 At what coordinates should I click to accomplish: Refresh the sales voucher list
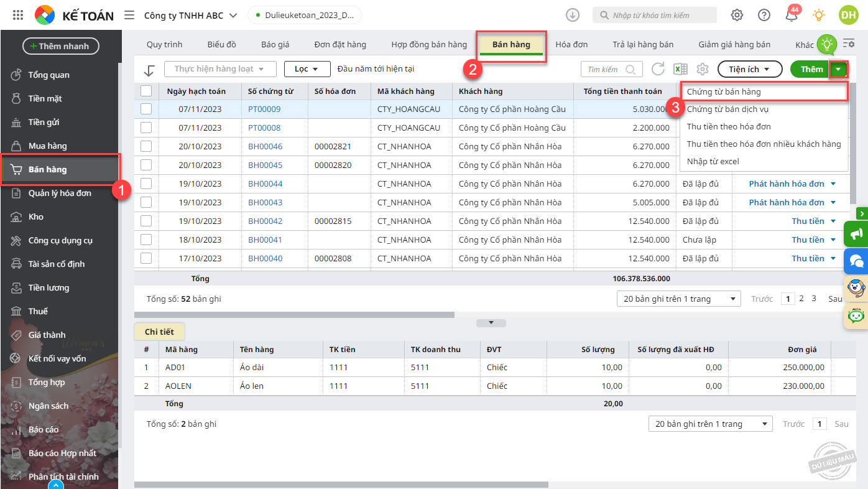tap(658, 69)
